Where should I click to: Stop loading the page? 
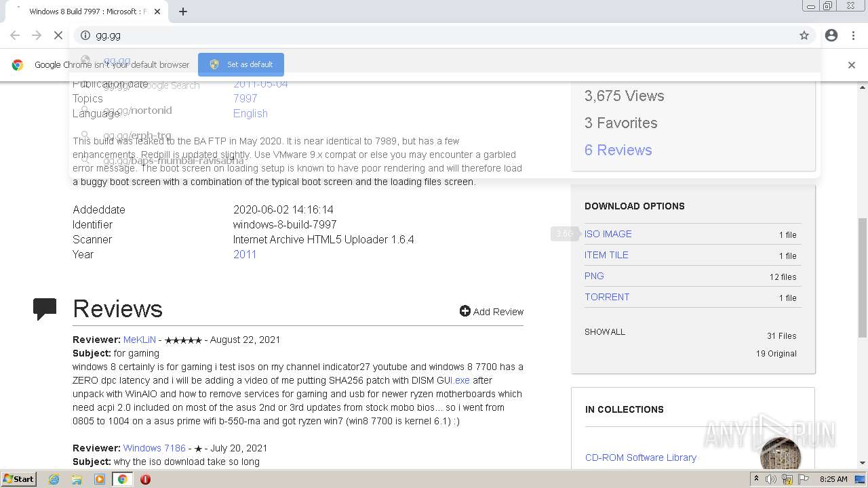[58, 35]
